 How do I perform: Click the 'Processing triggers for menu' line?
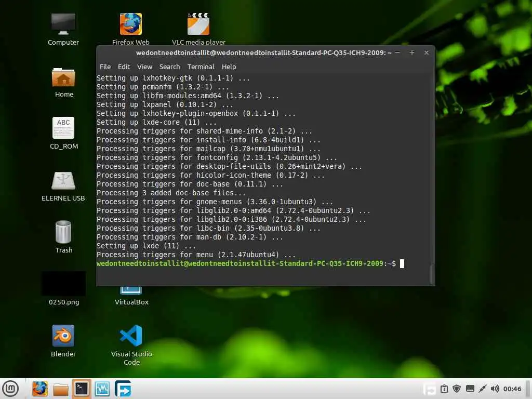point(196,255)
